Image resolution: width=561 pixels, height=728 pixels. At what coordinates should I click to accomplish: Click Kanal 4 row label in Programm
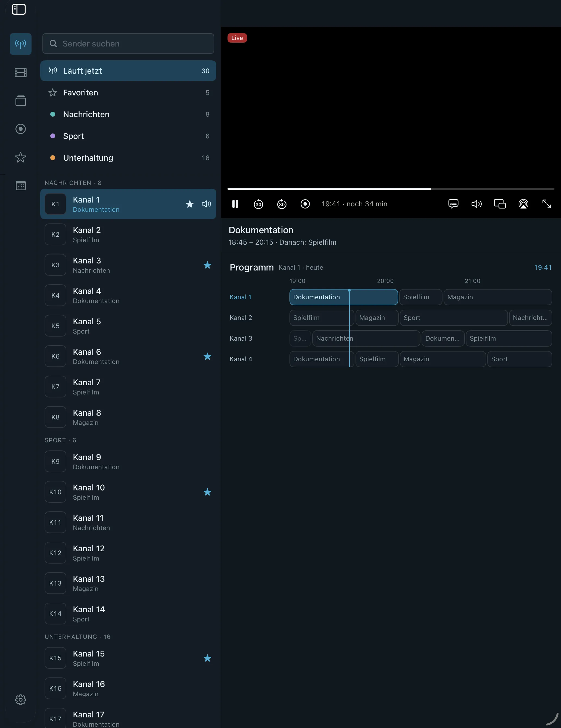point(241,359)
